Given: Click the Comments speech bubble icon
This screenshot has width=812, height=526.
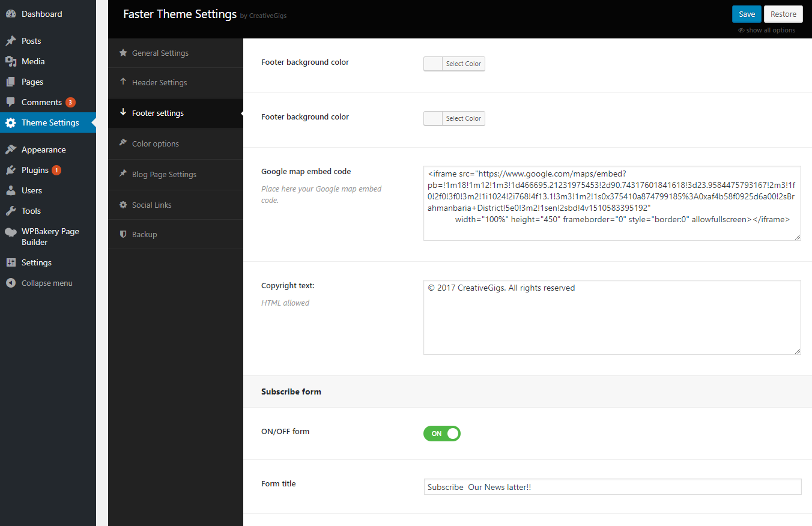Looking at the screenshot, I should coord(11,102).
